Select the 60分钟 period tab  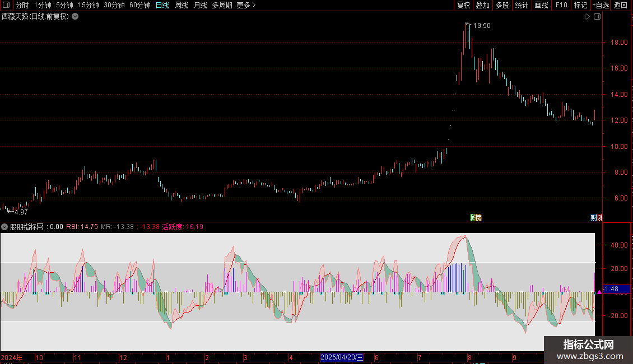[140, 5]
